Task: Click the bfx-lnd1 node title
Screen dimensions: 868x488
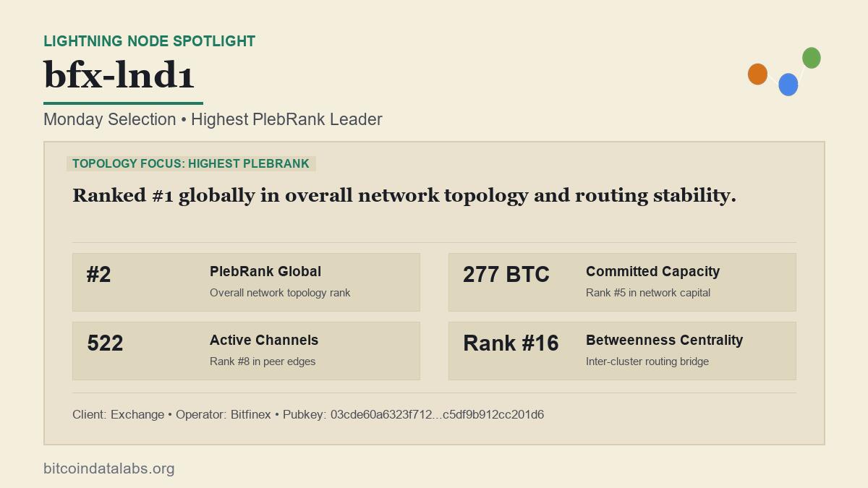Action: coord(119,74)
